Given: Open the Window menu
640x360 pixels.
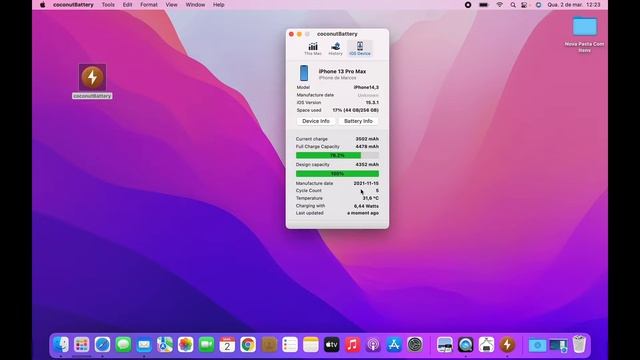Looking at the screenshot, I should pos(195,5).
